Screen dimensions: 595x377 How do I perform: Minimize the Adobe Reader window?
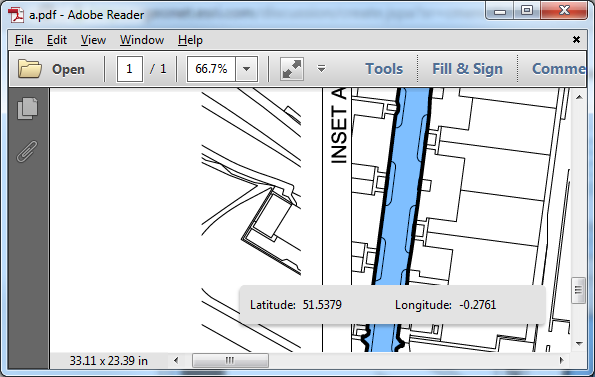[x=500, y=11]
